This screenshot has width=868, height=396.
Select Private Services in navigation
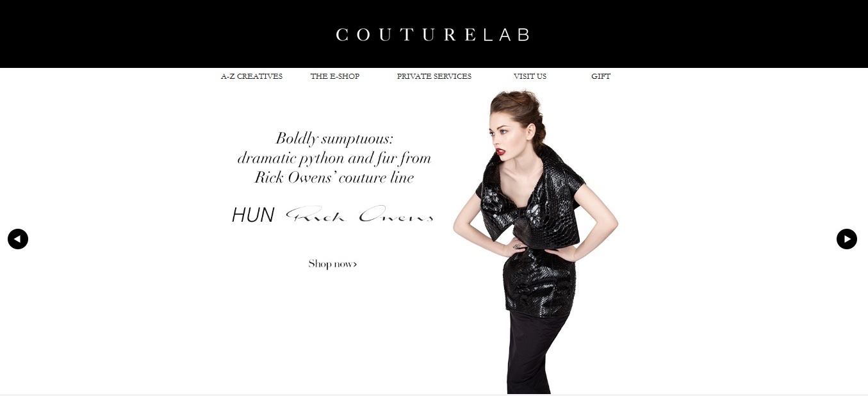click(434, 76)
